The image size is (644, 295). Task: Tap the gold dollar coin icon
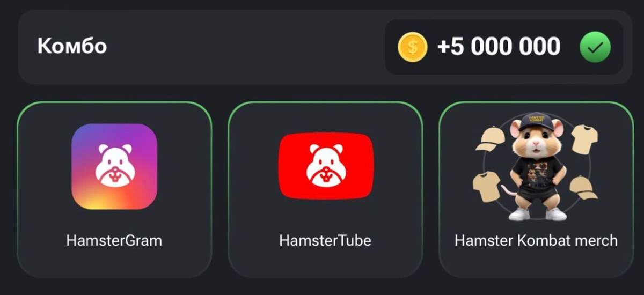[412, 47]
